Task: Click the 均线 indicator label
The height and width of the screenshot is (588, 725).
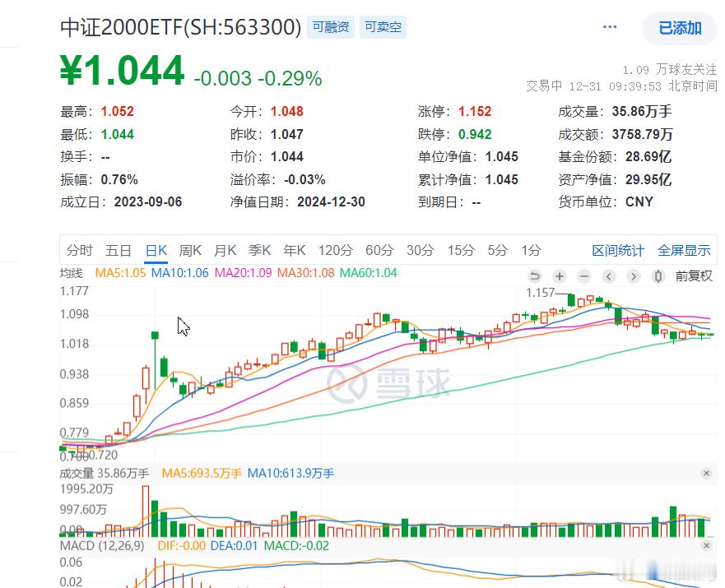Action: click(72, 273)
